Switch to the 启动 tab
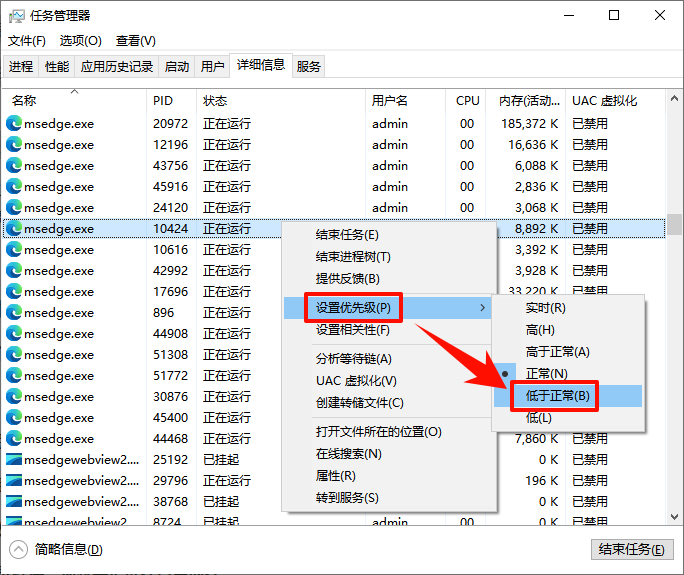Screen dimensions: 684x575 (177, 67)
